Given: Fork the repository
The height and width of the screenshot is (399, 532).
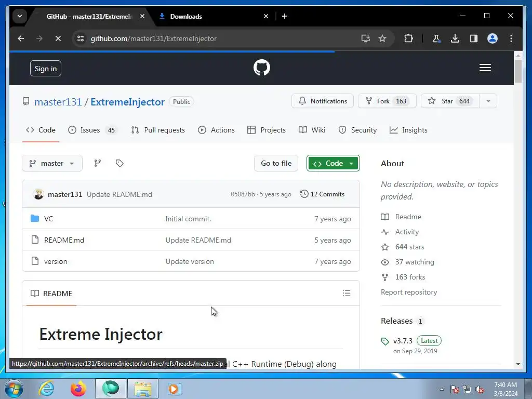Looking at the screenshot, I should coord(387,101).
